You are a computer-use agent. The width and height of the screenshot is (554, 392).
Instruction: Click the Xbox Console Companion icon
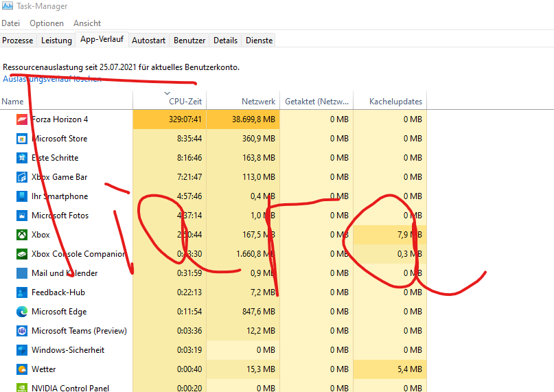[22, 254]
